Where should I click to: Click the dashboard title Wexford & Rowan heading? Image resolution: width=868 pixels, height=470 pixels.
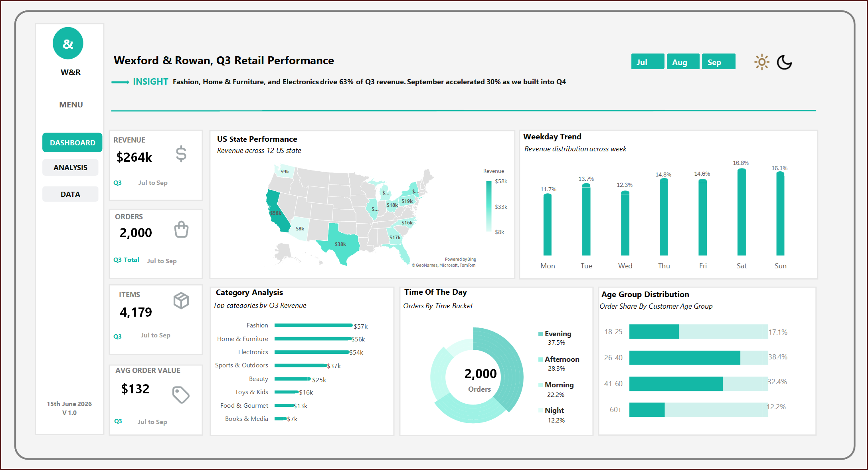point(224,60)
